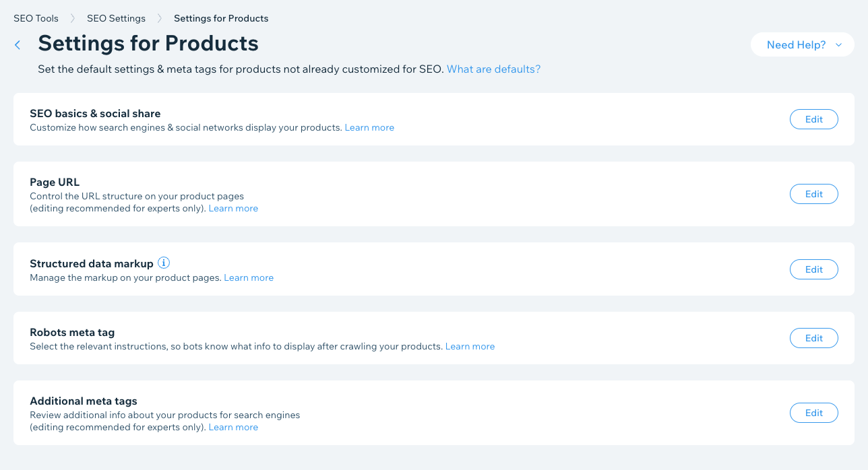Open Learn more about structured data markup
The height and width of the screenshot is (470, 868).
(249, 277)
